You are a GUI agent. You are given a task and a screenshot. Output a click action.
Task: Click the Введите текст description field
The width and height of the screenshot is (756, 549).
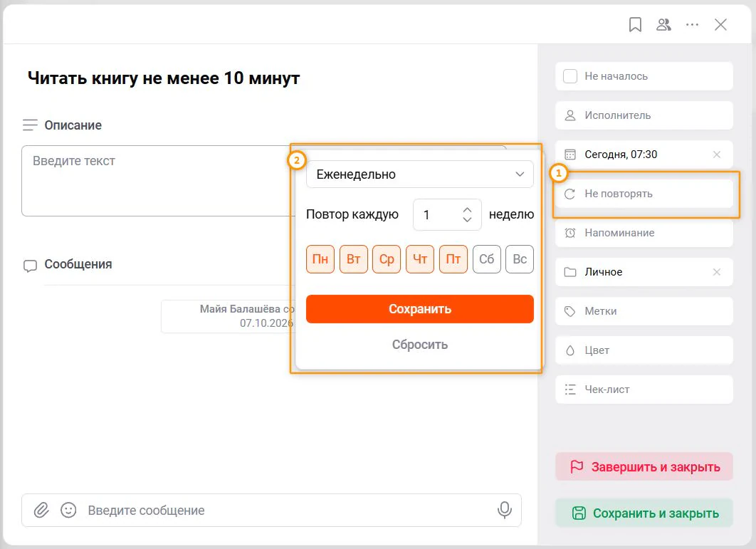point(158,181)
